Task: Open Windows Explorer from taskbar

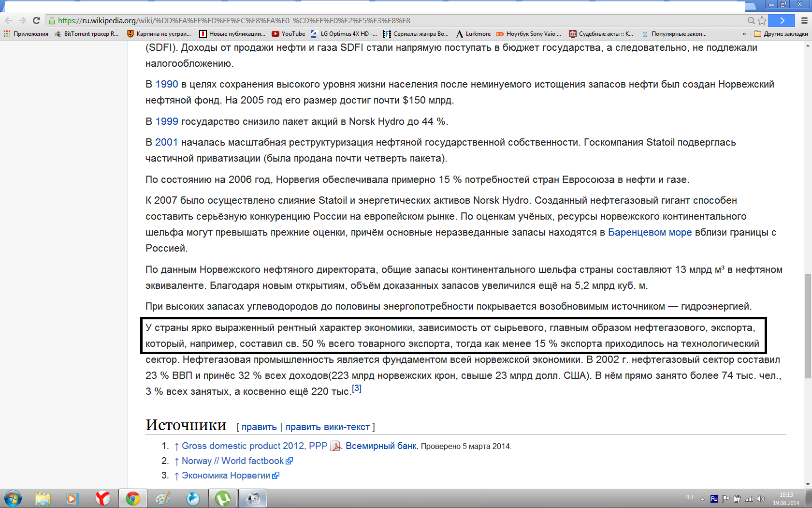Action: (x=43, y=498)
